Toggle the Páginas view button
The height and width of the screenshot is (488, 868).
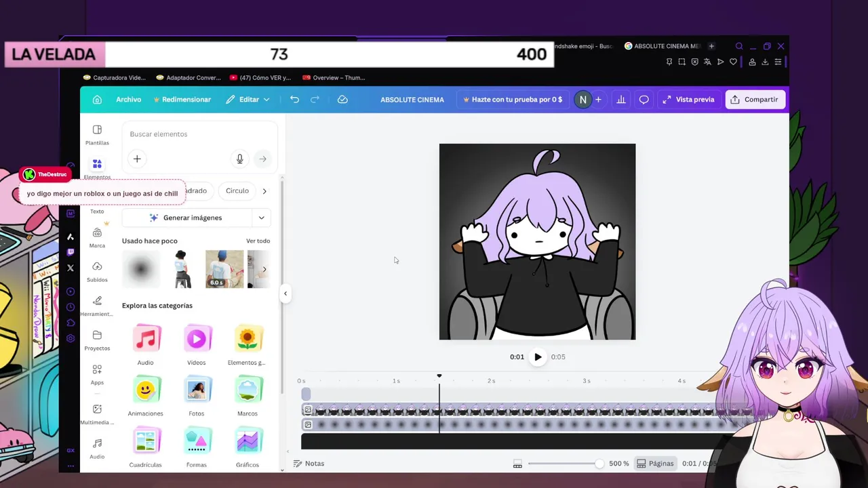[x=656, y=464]
